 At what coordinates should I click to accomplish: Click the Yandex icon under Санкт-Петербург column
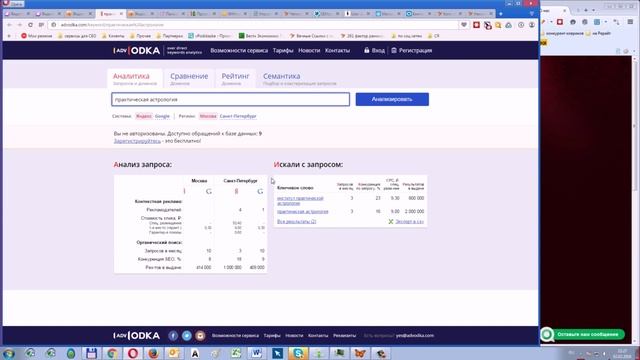pyautogui.click(x=236, y=191)
